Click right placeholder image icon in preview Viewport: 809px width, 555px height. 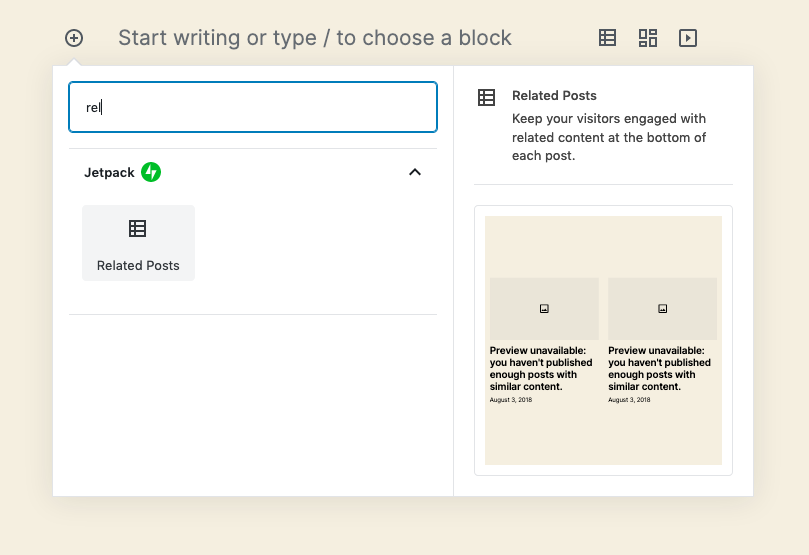(662, 309)
